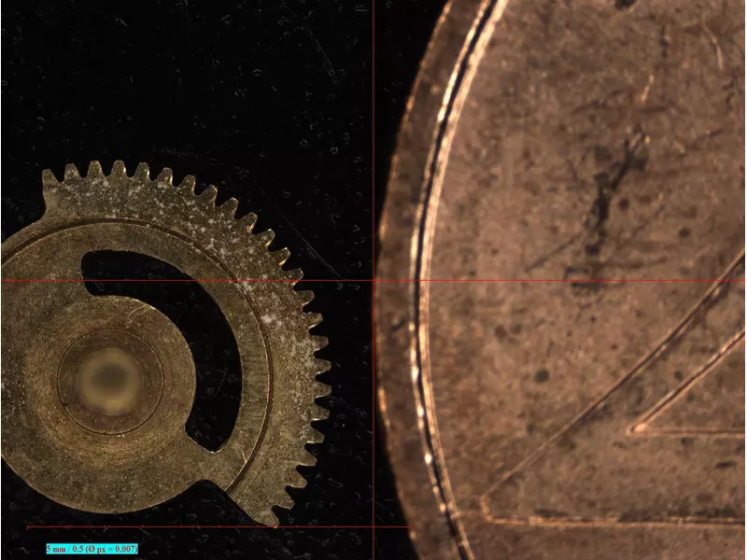Image resolution: width=747 pixels, height=560 pixels.
Task: Click the midpoint of the red scale bar
Action: point(219,526)
